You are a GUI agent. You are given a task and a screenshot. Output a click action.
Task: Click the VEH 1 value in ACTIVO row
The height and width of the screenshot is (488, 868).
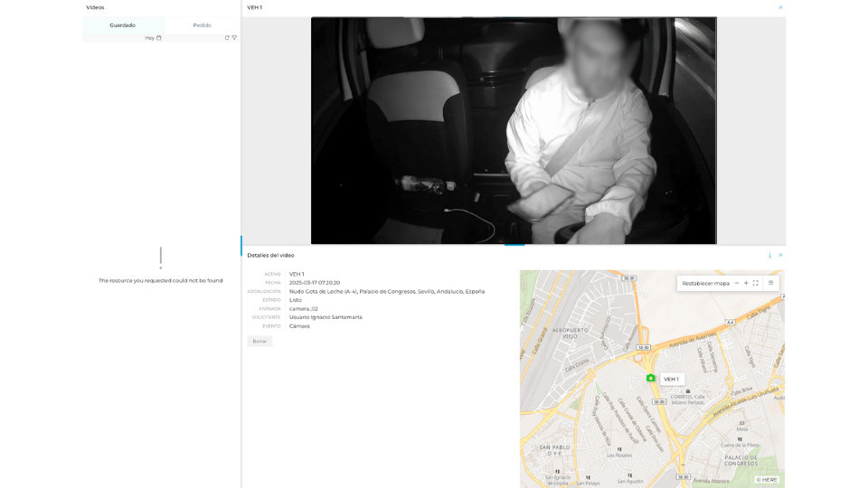click(297, 274)
